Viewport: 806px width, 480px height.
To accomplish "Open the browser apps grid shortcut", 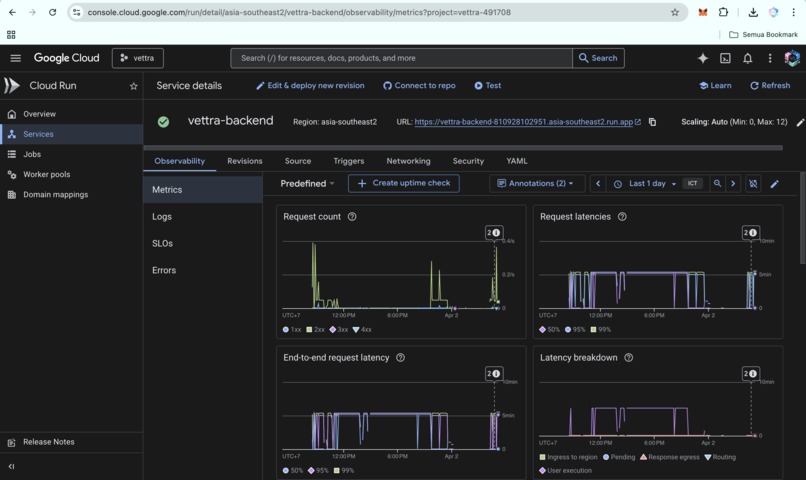I will coord(11,34).
